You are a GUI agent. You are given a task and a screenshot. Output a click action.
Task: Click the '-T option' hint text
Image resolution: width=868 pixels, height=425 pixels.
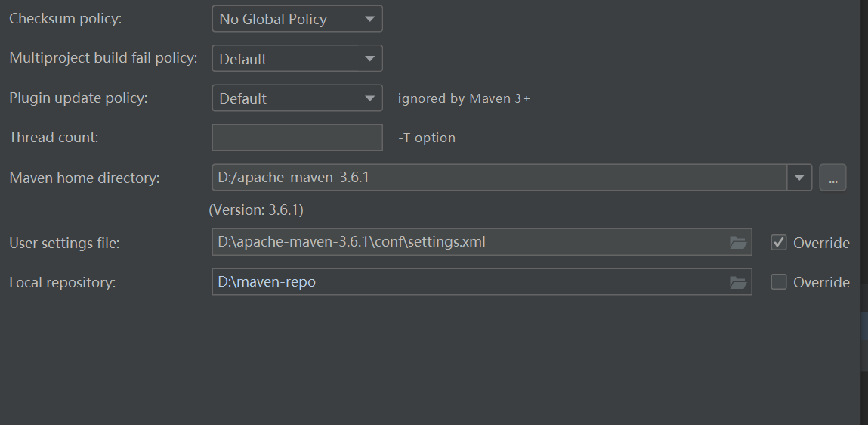(427, 138)
